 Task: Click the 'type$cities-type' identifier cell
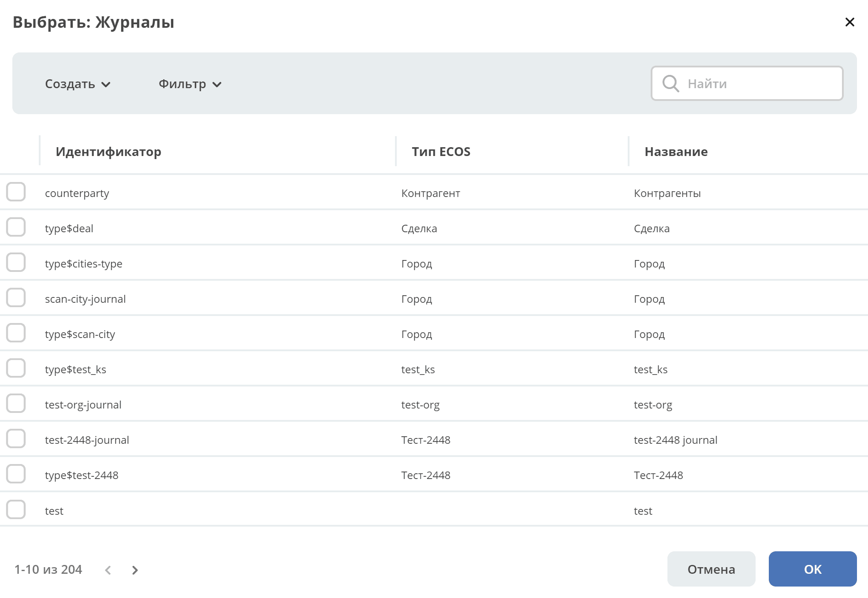(x=84, y=264)
